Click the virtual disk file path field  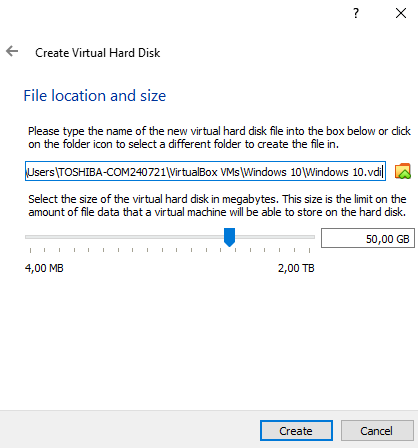205,171
